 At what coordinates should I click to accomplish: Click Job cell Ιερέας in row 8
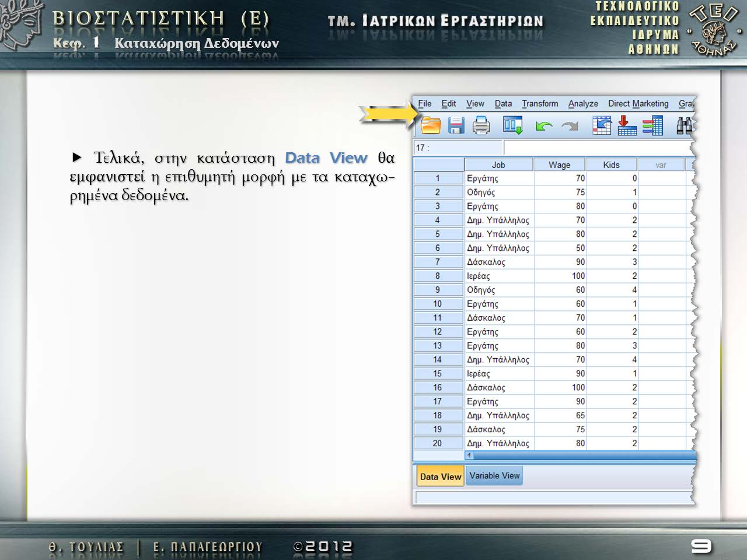(500, 276)
